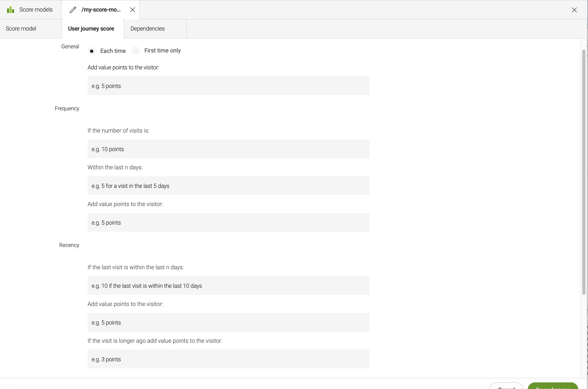Focus the General add value points field

click(x=228, y=86)
